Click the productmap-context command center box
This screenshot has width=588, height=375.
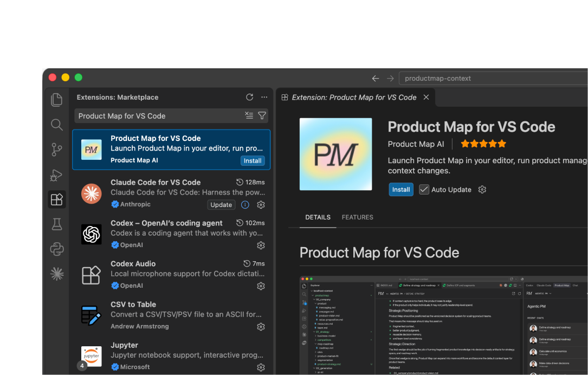tap(493, 79)
